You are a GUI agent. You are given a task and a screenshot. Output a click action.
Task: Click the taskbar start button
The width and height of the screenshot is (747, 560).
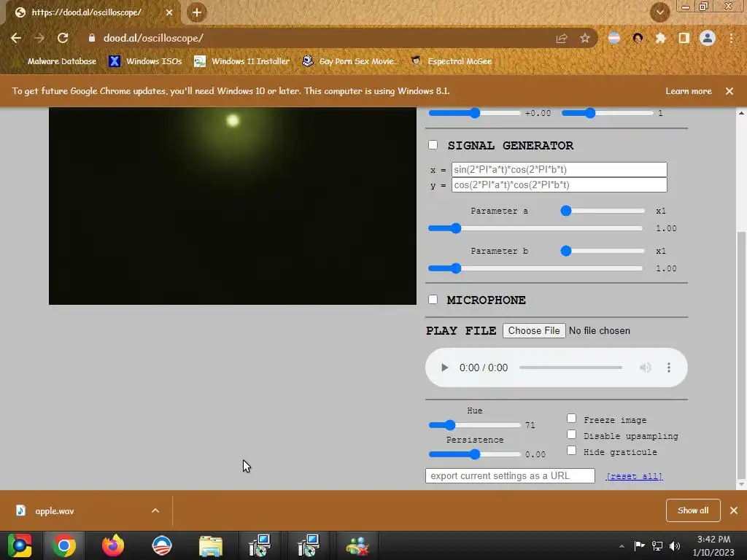[20, 545]
